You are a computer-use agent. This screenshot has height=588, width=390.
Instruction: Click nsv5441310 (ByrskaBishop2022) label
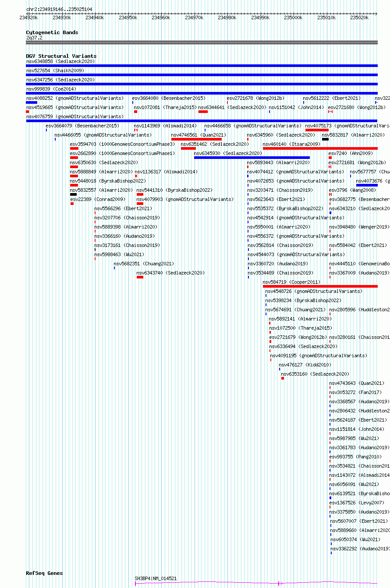pyautogui.click(x=174, y=190)
